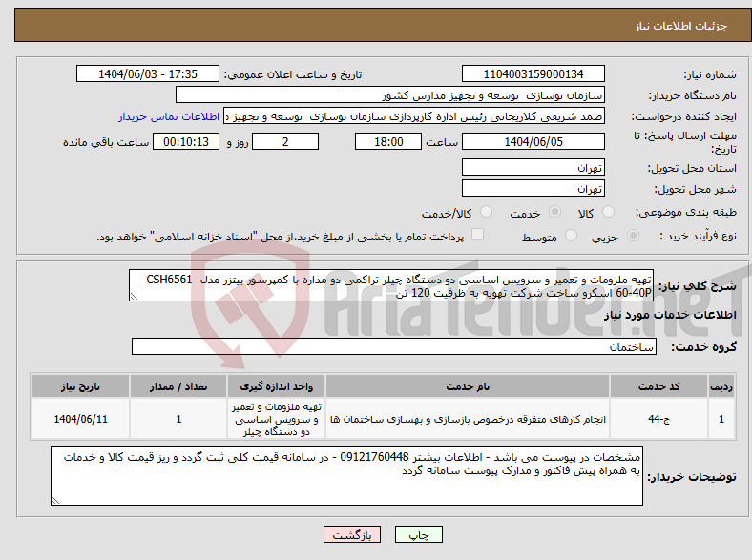
Task: Click the announcement date field 1404/06/03 - 17:35
Action: tap(148, 73)
